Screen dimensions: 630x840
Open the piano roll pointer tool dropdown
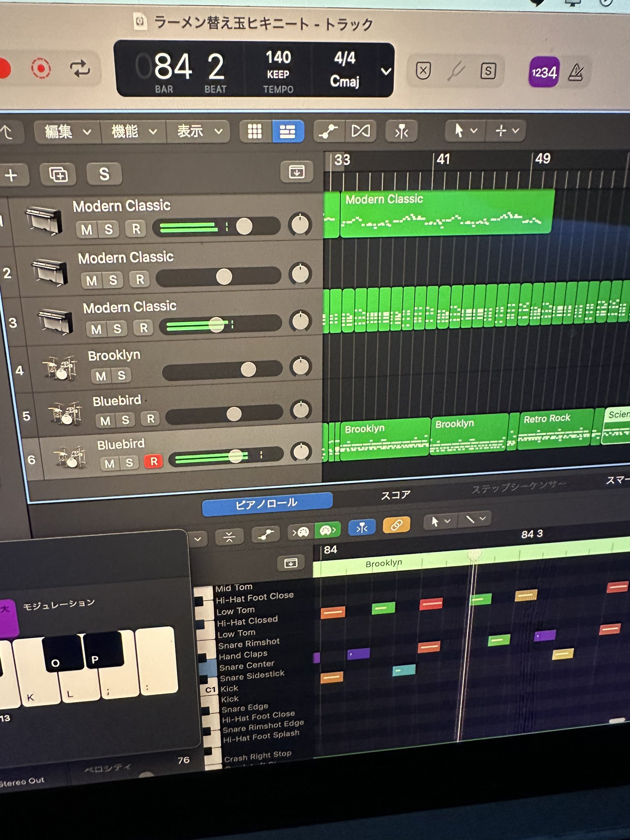tap(441, 521)
